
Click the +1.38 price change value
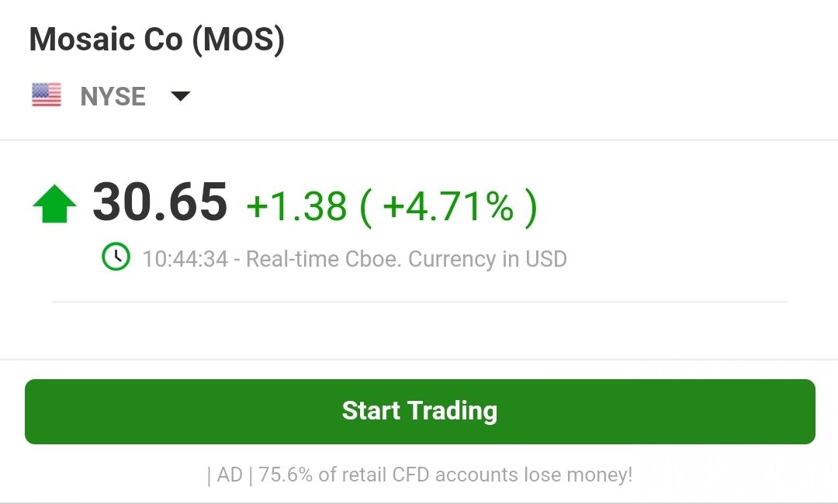[x=296, y=206]
